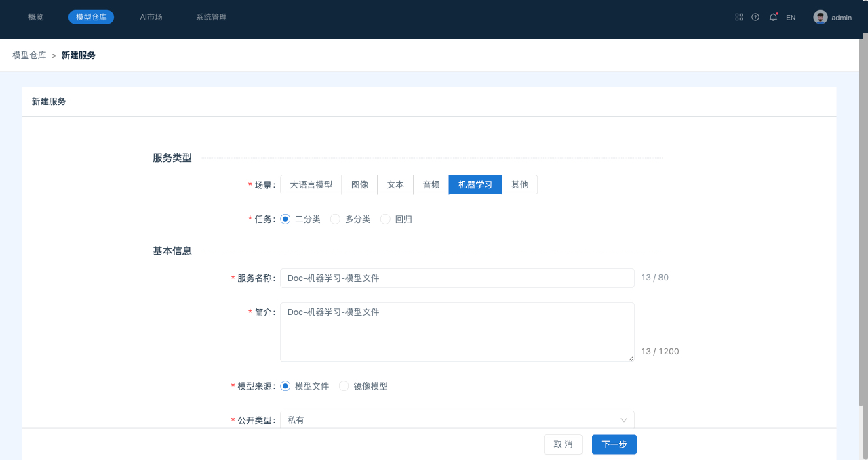Select 镜像模型 as model source
The width and height of the screenshot is (868, 460).
coord(344,386)
